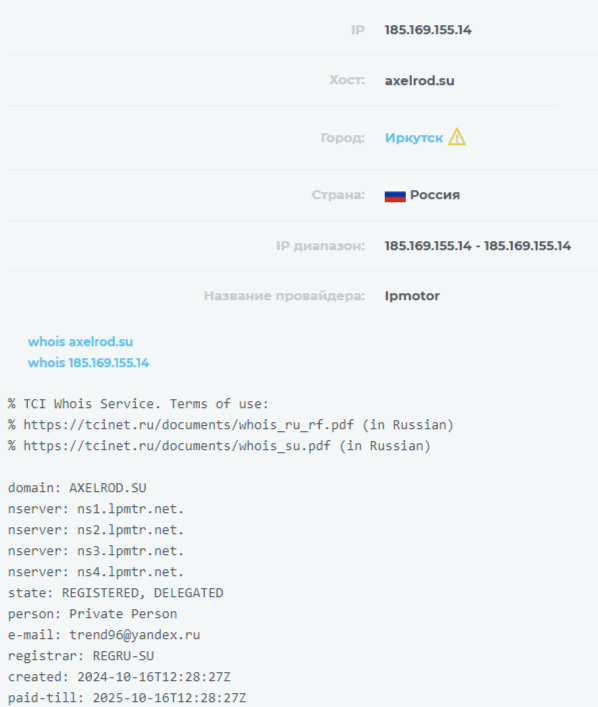Open the whois 185.169.155.14 link
This screenshot has width=598, height=707.
[x=88, y=363]
